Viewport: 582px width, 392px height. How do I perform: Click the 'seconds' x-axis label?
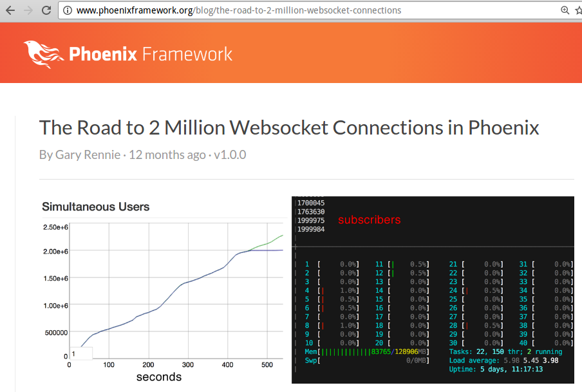coord(159,377)
